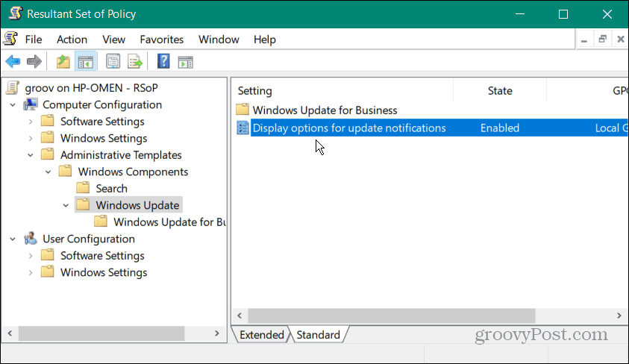
Task: Open the Help menu
Action: 264,40
